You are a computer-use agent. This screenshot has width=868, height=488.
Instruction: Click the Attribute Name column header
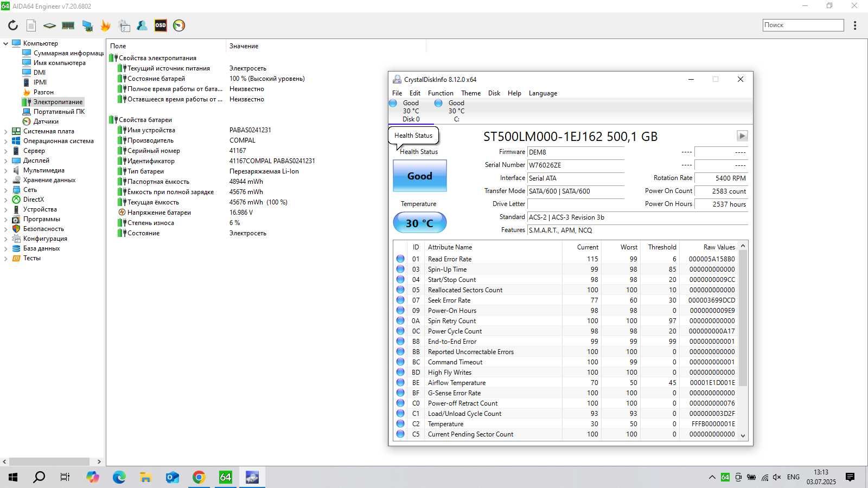coord(493,247)
